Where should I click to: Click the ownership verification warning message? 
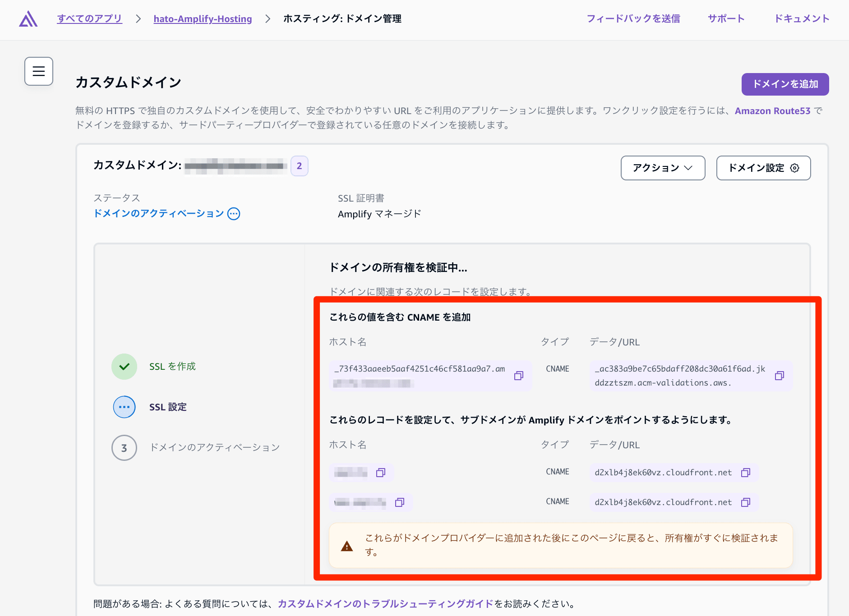pos(561,545)
